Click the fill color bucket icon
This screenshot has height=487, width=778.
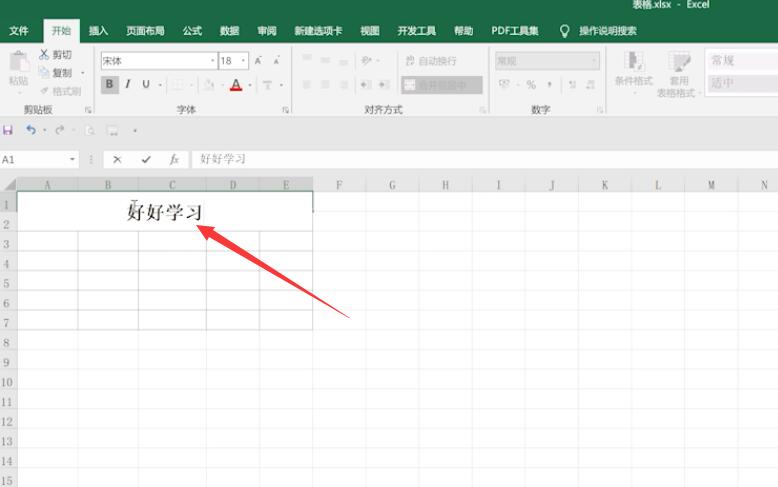tap(209, 85)
